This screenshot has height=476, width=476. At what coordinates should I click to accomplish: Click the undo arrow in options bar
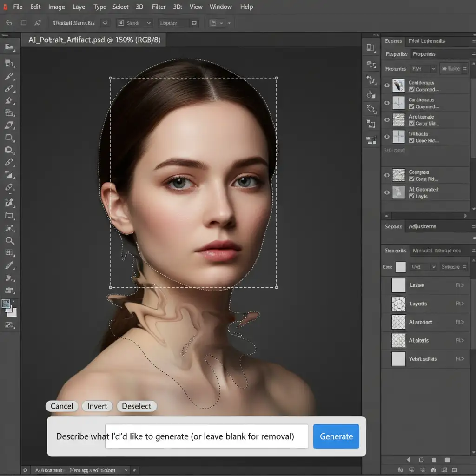tap(9, 22)
